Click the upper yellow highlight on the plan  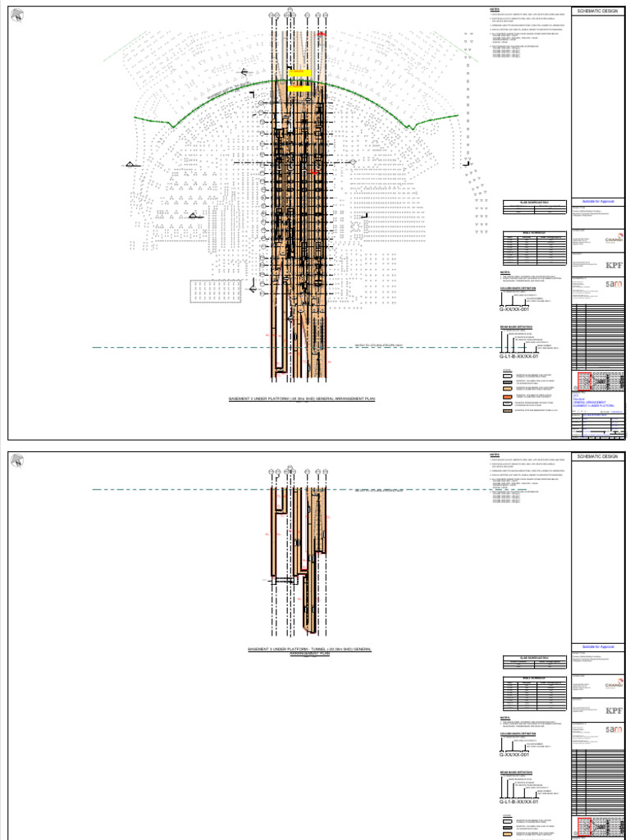[299, 73]
